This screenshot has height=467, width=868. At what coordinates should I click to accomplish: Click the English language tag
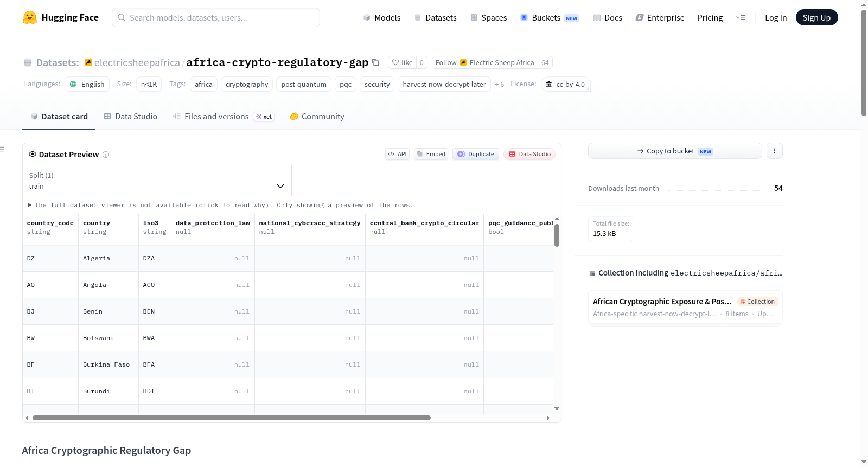(x=87, y=84)
